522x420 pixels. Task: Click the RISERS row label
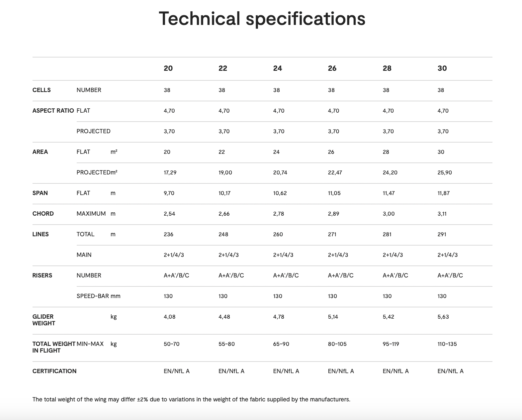42,275
